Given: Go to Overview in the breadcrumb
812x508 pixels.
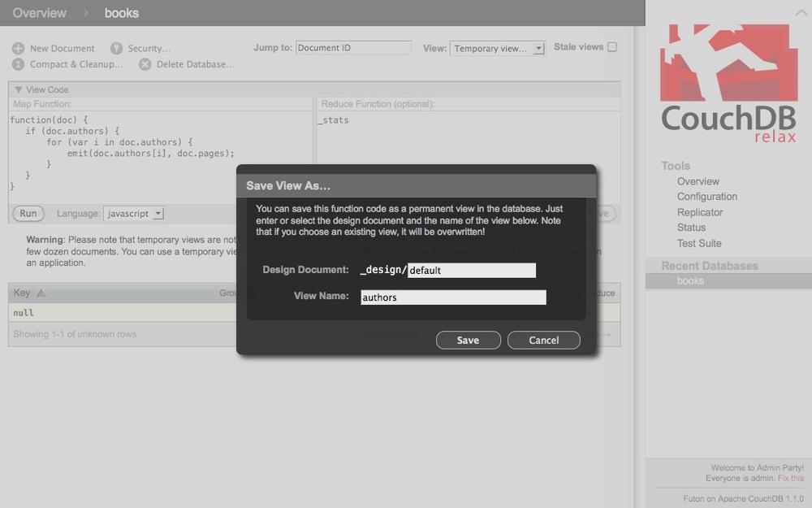Looking at the screenshot, I should coord(39,13).
